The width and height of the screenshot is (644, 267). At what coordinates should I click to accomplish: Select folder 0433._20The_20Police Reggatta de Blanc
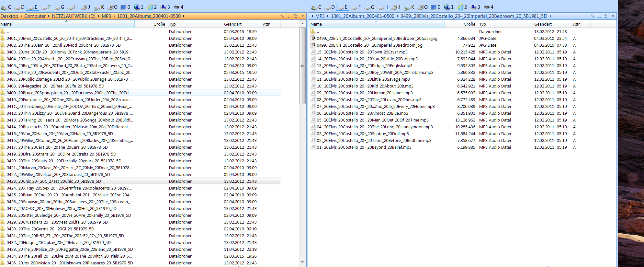(140, 250)
